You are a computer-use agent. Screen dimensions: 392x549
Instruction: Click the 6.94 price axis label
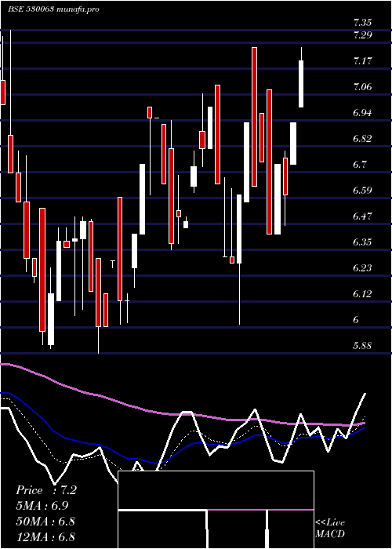(x=362, y=113)
